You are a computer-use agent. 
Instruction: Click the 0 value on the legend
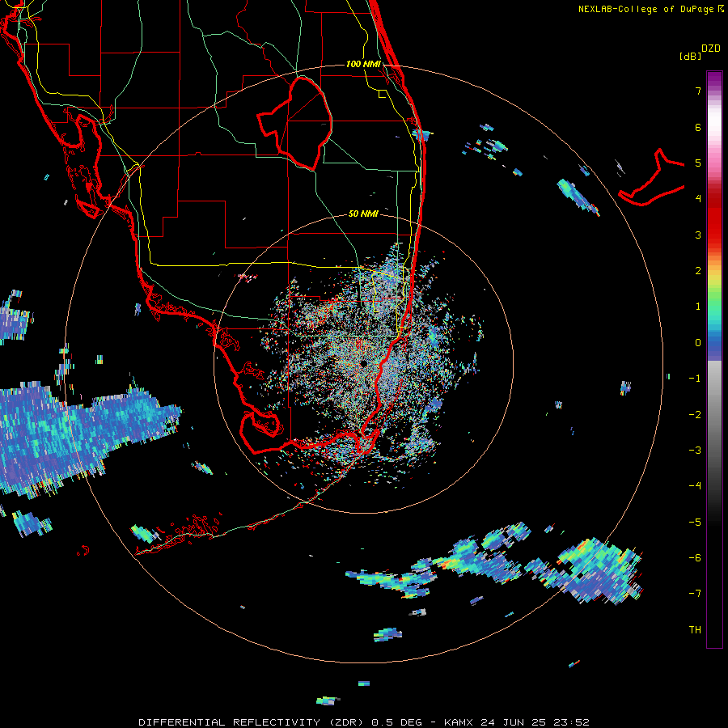698,343
